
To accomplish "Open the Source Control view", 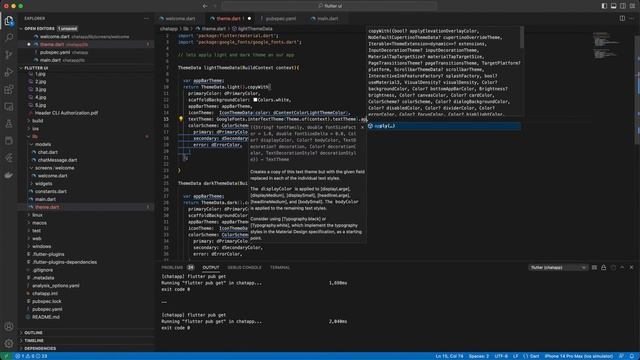I will click(9, 55).
